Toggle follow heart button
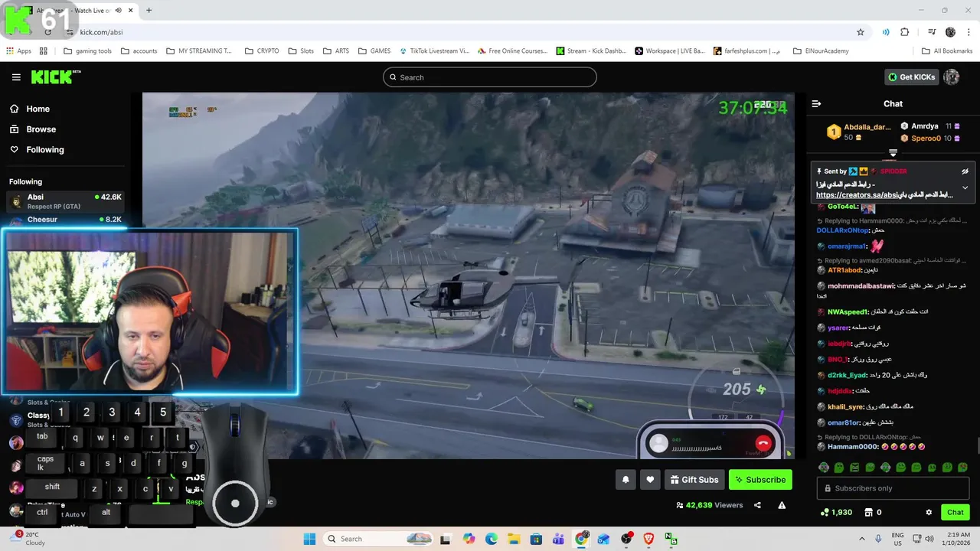 (x=650, y=480)
